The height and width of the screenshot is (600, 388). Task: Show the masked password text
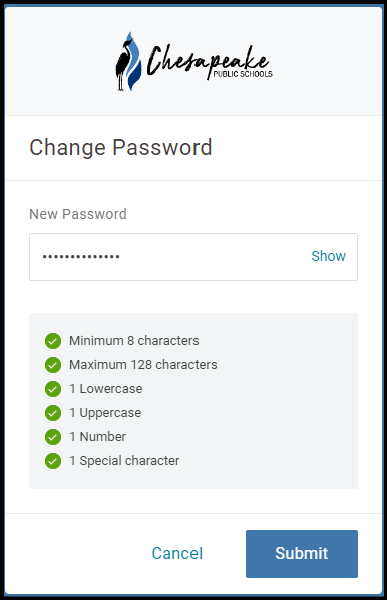[328, 256]
